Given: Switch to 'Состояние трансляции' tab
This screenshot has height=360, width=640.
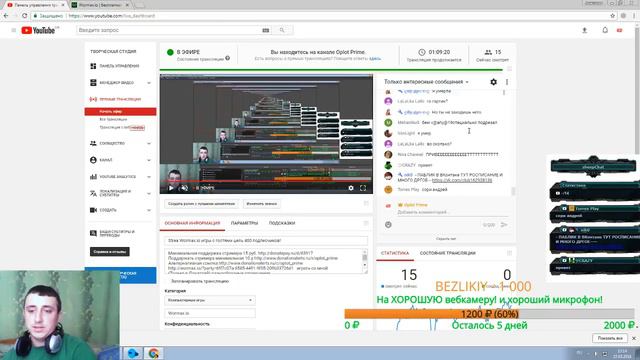Looking at the screenshot, I should pyautogui.click(x=448, y=253).
